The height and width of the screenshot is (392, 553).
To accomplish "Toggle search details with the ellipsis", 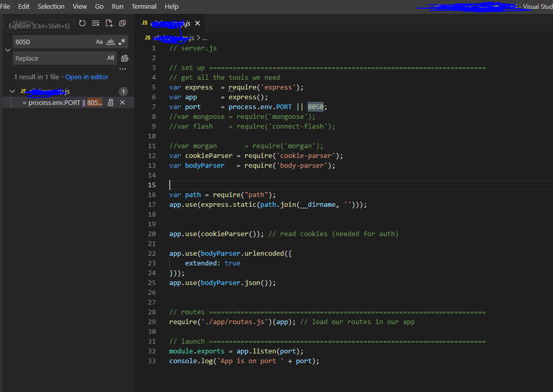I will tap(122, 68).
